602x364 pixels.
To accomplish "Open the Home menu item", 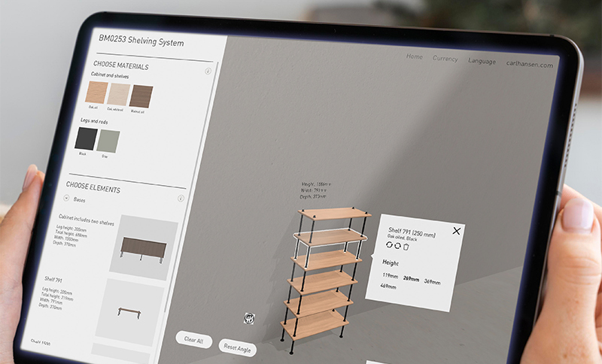I will tap(415, 56).
